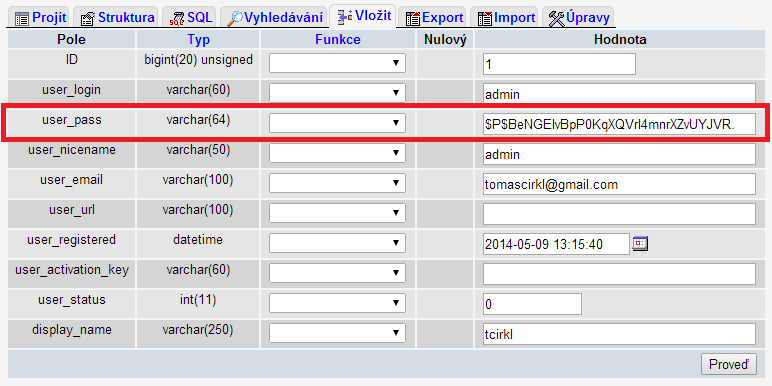Click the user_registered date value field
The width and height of the screenshot is (772, 386).
click(x=556, y=244)
